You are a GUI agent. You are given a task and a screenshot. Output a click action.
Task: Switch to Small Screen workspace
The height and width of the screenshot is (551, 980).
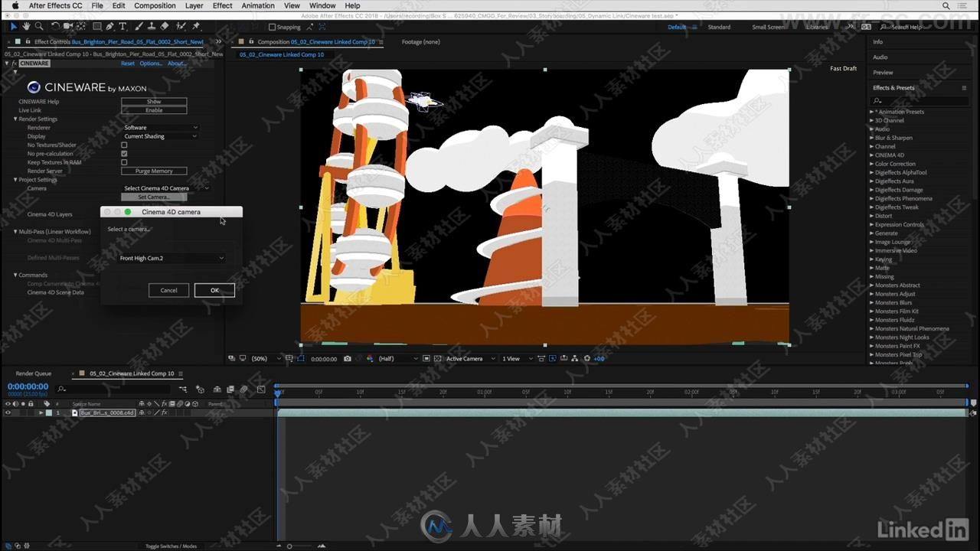(x=768, y=27)
